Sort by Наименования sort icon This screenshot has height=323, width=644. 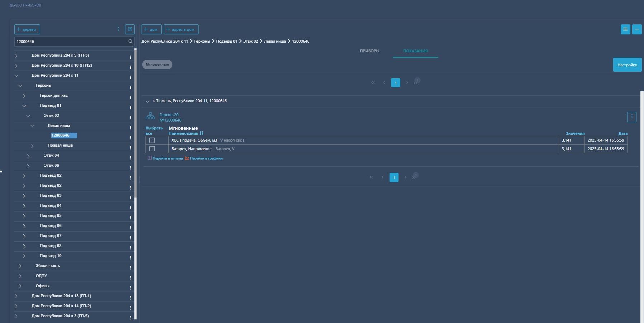click(201, 133)
